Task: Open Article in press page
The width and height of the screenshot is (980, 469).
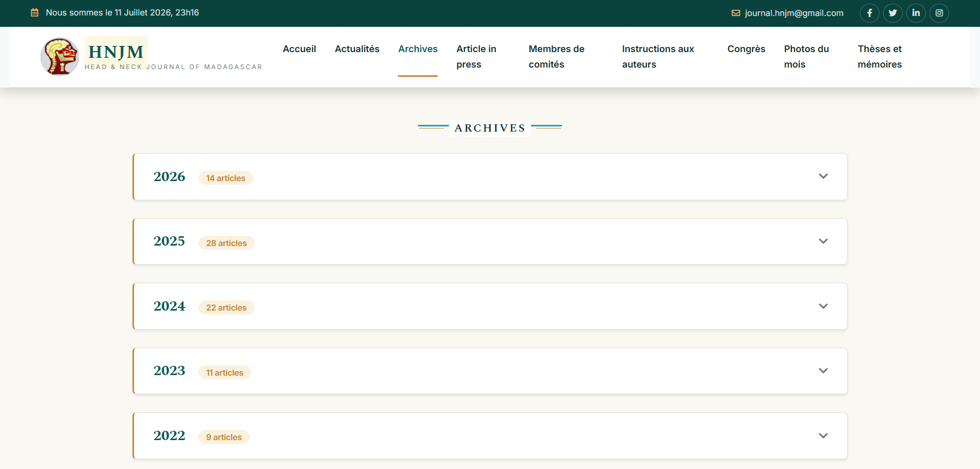Action: [476, 57]
